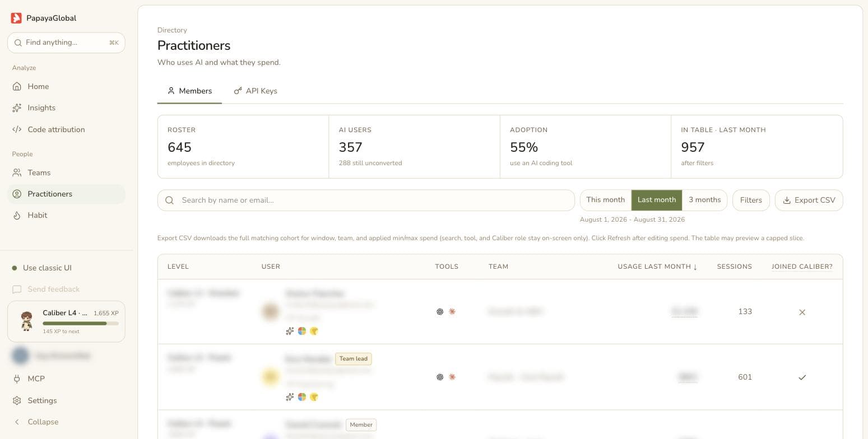The width and height of the screenshot is (868, 439).
Task: Click the Tools column header
Action: point(447,267)
